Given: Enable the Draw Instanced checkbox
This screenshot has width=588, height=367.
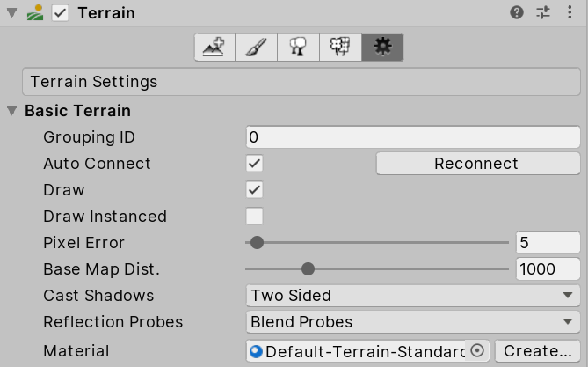Looking at the screenshot, I should 255,217.
